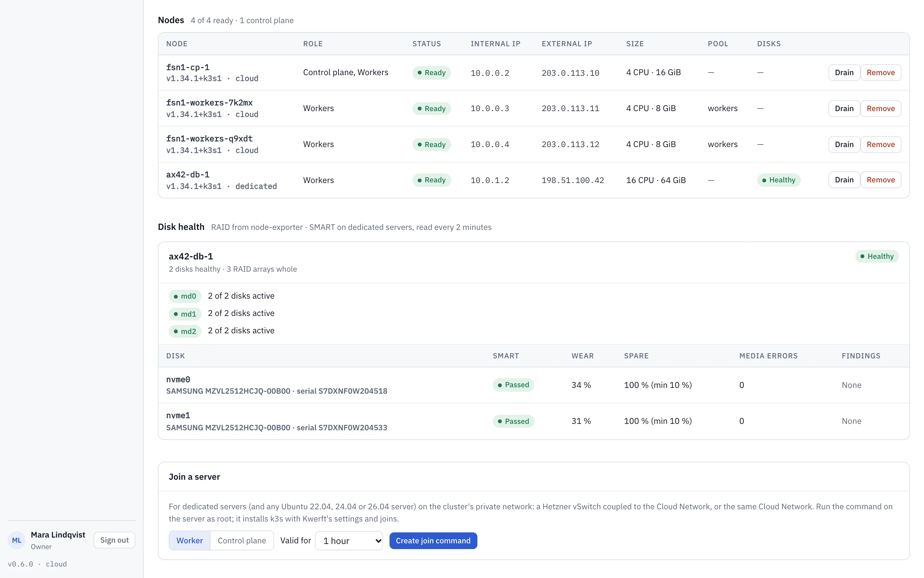Click nvme1 serial S7DXNF0W204533 line
The height and width of the screenshot is (578, 924).
coord(277,428)
